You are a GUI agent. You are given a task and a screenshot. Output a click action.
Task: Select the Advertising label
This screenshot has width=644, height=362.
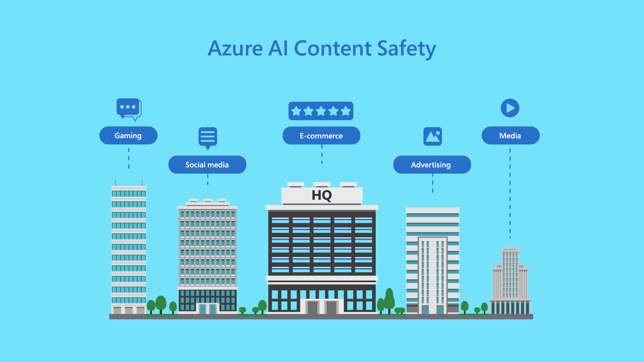pyautogui.click(x=431, y=164)
